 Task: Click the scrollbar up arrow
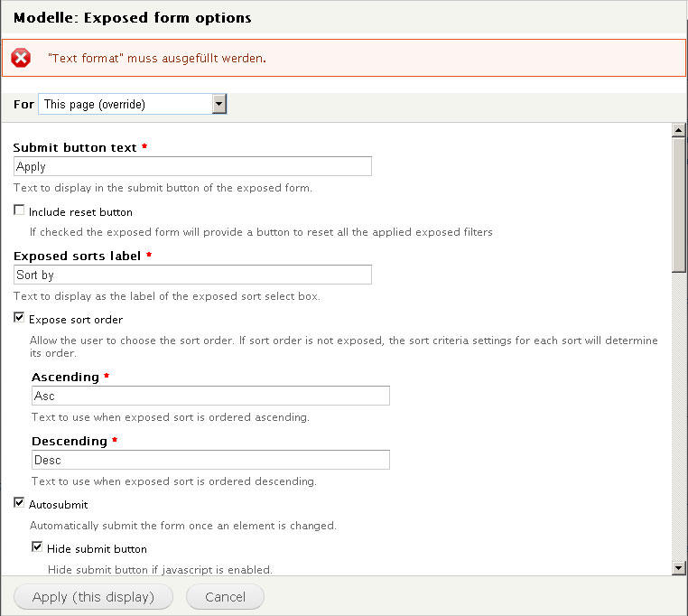click(679, 131)
